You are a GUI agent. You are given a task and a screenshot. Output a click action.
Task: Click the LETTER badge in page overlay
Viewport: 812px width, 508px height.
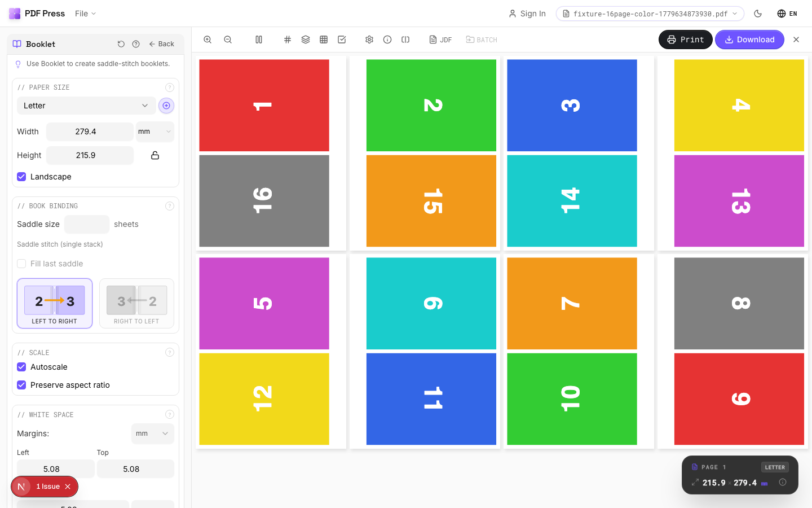point(775,467)
